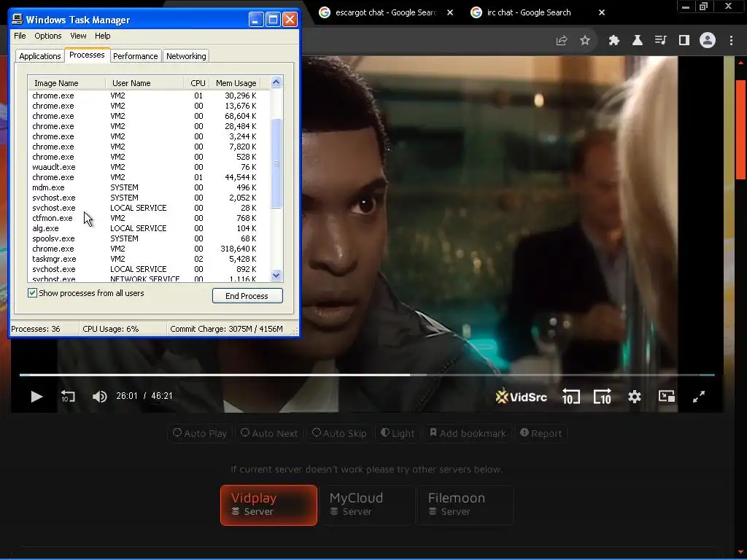
Task: Open Task Manager Help menu
Action: [x=102, y=36]
